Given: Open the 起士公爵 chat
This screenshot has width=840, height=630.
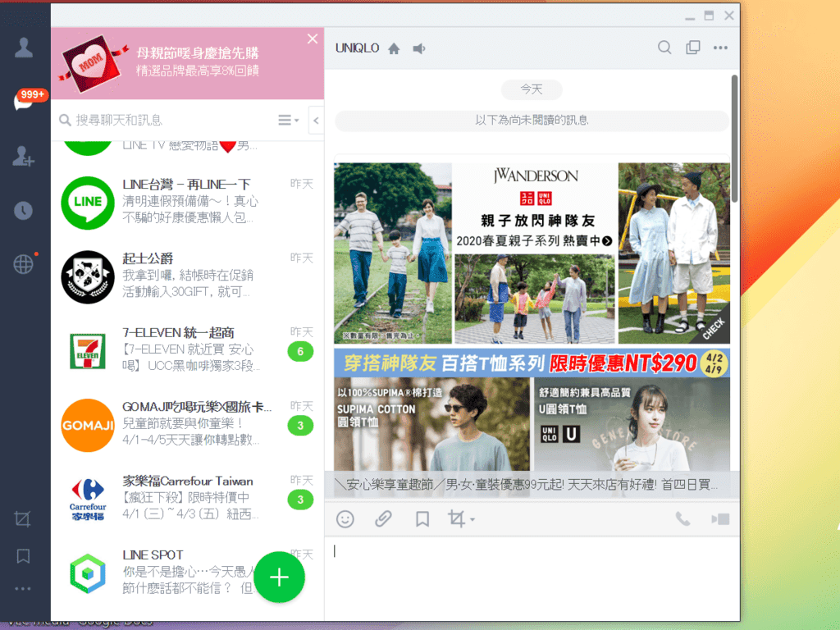Looking at the screenshot, I should click(187, 276).
